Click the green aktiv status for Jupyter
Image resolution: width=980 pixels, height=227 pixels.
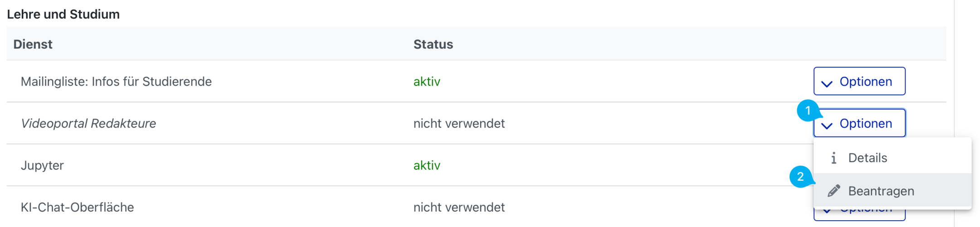coord(426,165)
